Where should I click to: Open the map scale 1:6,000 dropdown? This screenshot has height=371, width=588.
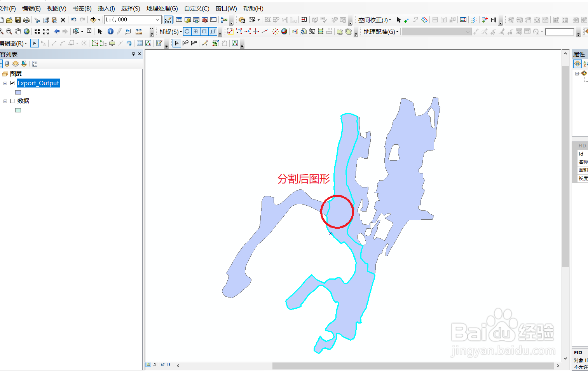(x=157, y=19)
